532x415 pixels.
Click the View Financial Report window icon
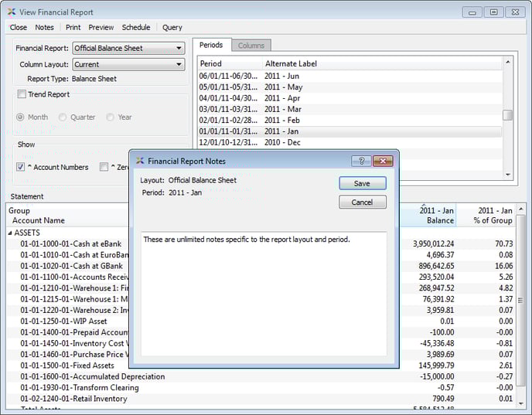[10, 12]
